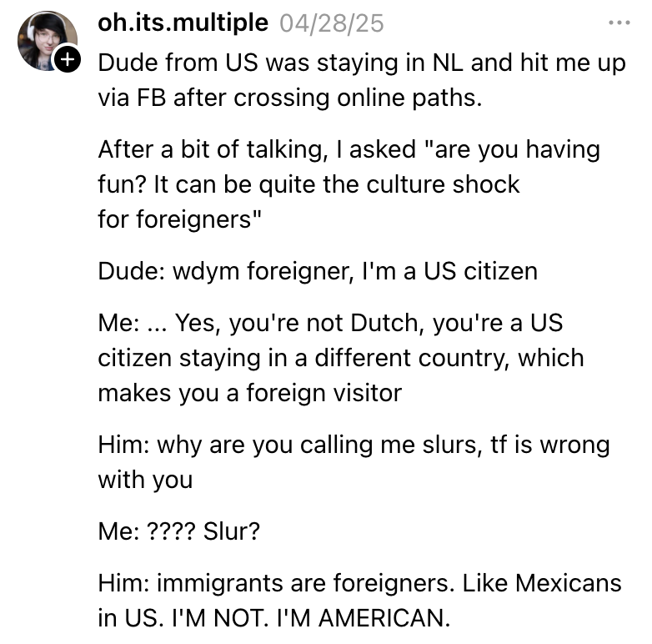The height and width of the screenshot is (644, 652).
Task: Click the line 'citizen staying in a different country'
Action: [x=341, y=358]
